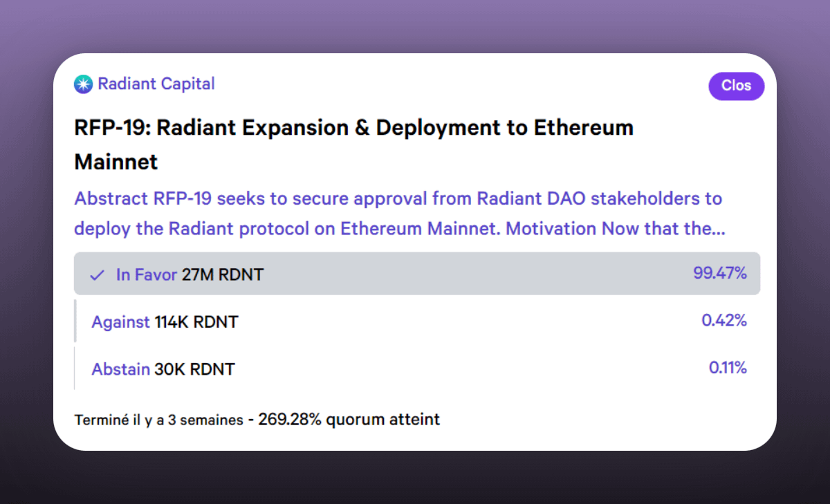830x504 pixels.
Task: Click the checkmark icon beside In Favor
Action: point(97,275)
